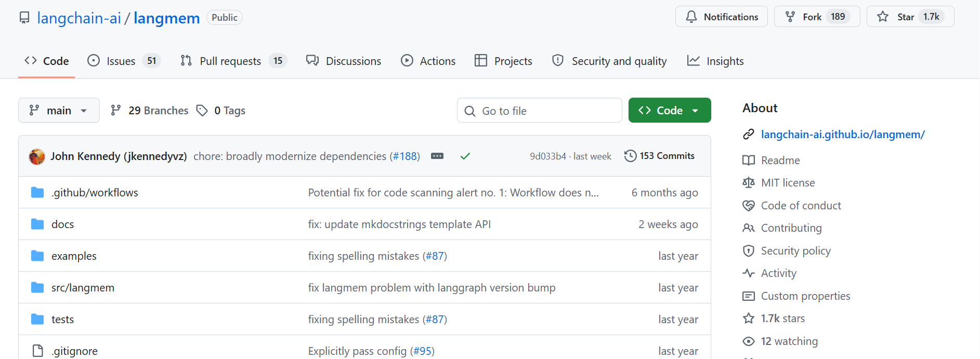980x359 pixels.
Task: Open the chore: broadly modernize dependencies commit
Action: 290,156
